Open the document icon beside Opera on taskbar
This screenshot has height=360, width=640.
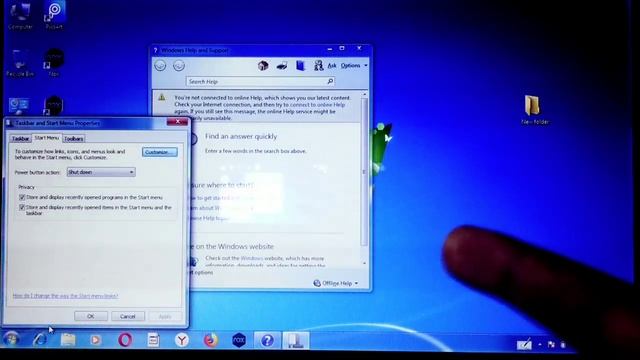[x=153, y=340]
